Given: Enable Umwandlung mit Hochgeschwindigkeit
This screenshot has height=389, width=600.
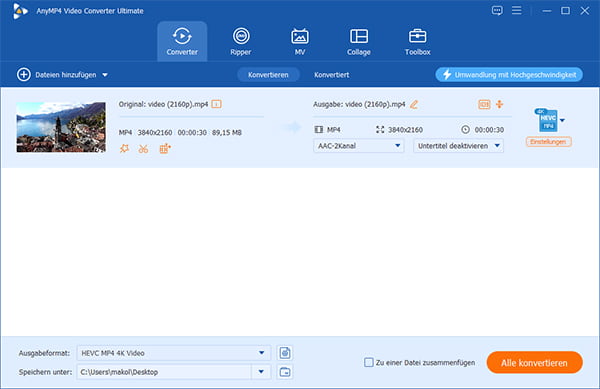Looking at the screenshot, I should (x=509, y=75).
